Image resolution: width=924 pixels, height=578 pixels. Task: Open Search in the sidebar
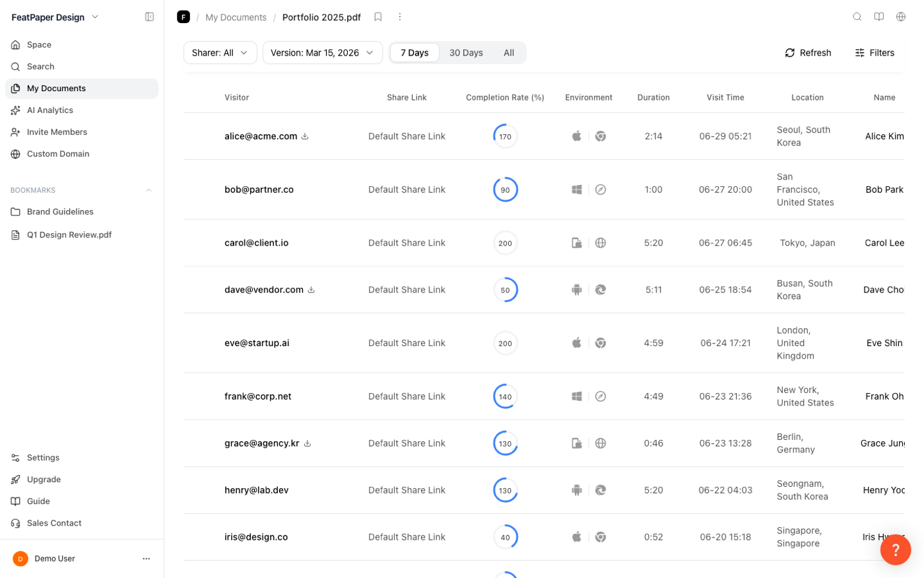pyautogui.click(x=82, y=67)
